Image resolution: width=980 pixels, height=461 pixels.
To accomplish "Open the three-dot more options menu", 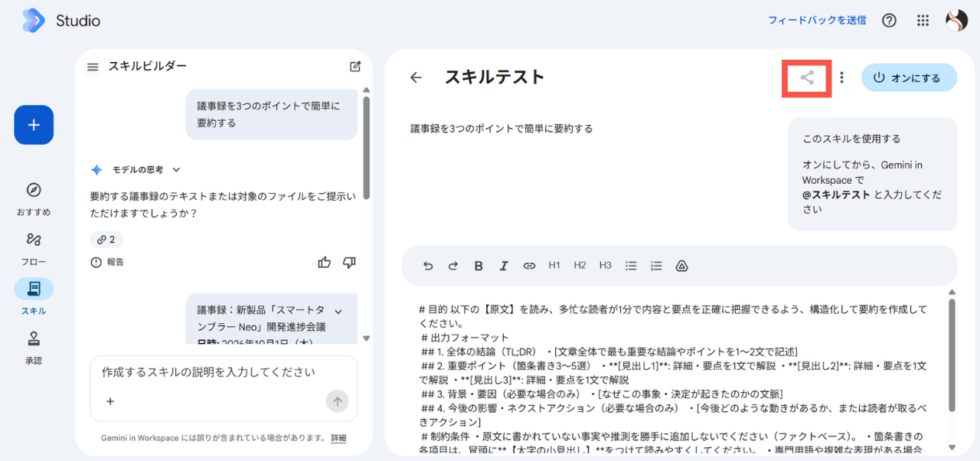I will click(841, 77).
